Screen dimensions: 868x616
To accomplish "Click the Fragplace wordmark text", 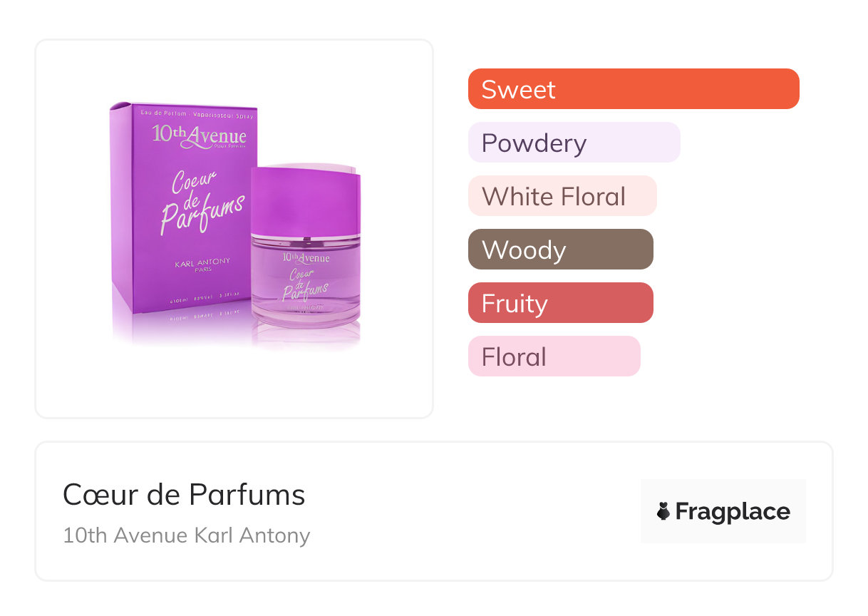I will point(733,511).
